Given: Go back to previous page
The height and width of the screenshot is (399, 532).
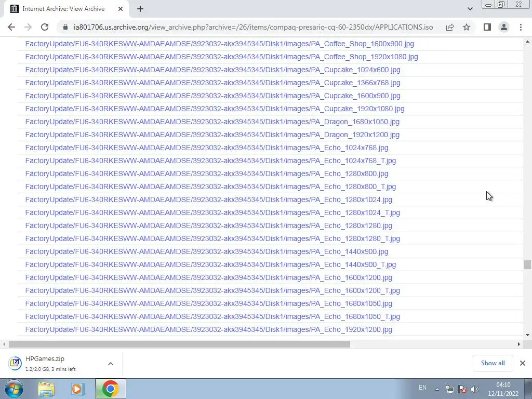Looking at the screenshot, I should point(11,27).
